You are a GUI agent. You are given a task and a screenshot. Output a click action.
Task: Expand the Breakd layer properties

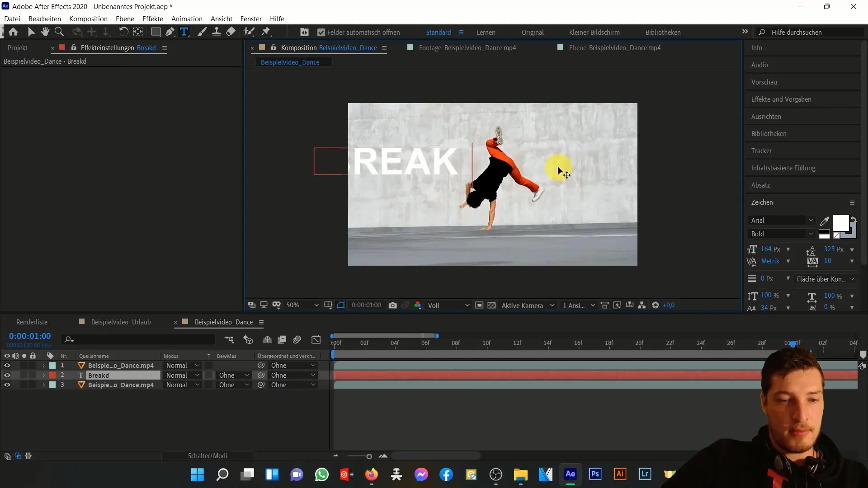tap(43, 375)
